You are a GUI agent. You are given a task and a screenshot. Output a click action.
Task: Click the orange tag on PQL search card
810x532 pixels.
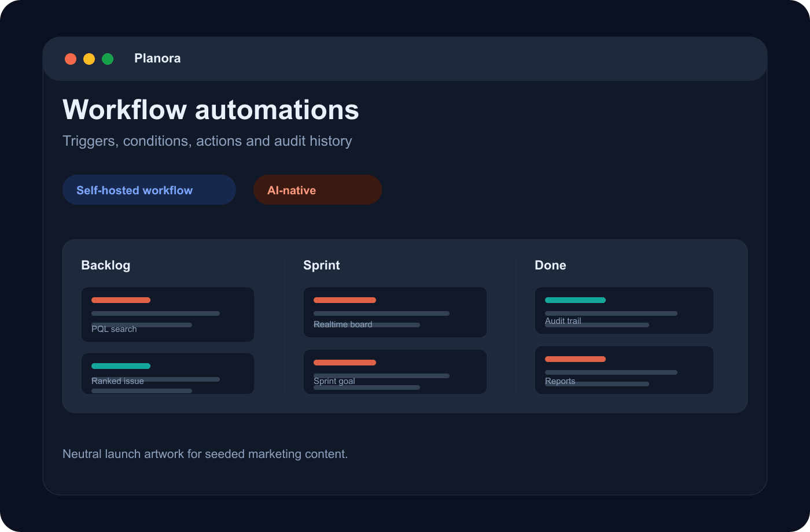coord(121,300)
